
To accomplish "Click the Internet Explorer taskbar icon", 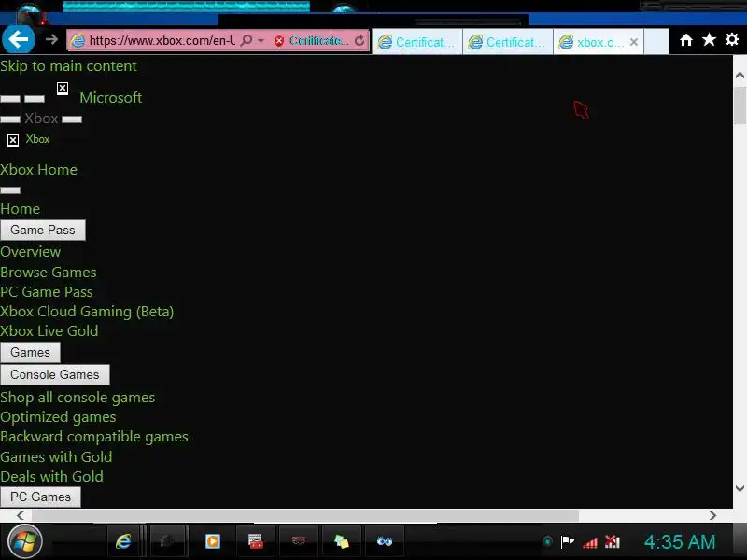I will click(x=123, y=541).
